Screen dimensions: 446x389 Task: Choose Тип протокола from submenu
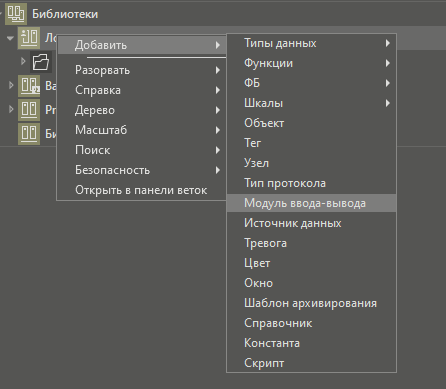[x=311, y=183]
